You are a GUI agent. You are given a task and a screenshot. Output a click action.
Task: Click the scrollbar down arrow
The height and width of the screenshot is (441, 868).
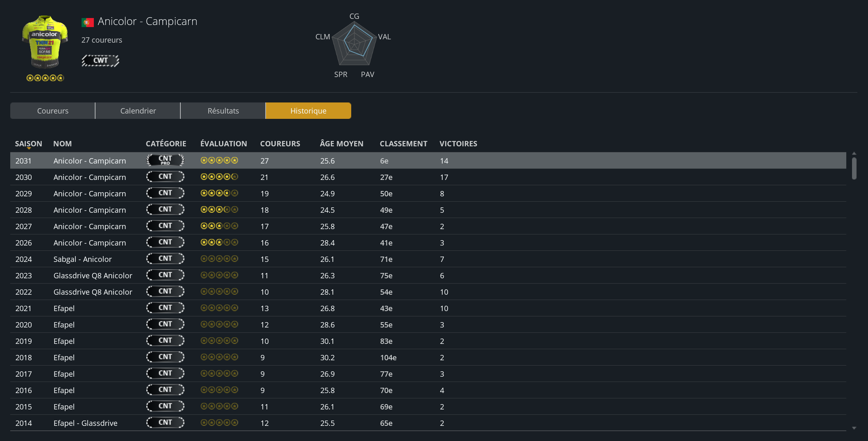click(x=854, y=428)
